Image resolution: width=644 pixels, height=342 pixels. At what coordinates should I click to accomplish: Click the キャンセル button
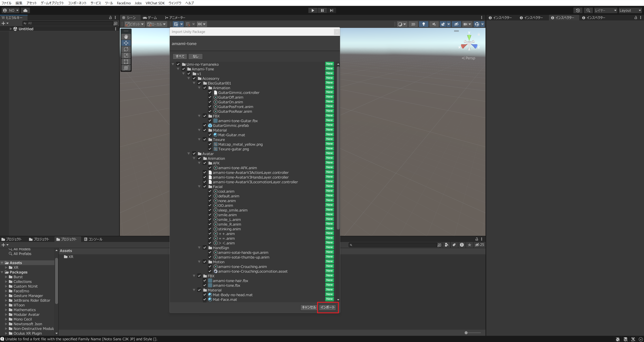pos(309,307)
